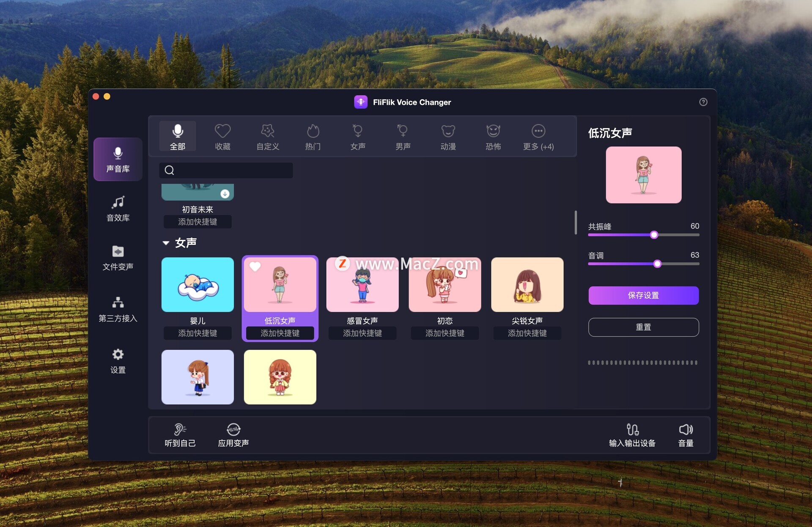This screenshot has height=527, width=812.
Task: Click the FliFlik Voice Changer logo icon
Action: point(361,102)
